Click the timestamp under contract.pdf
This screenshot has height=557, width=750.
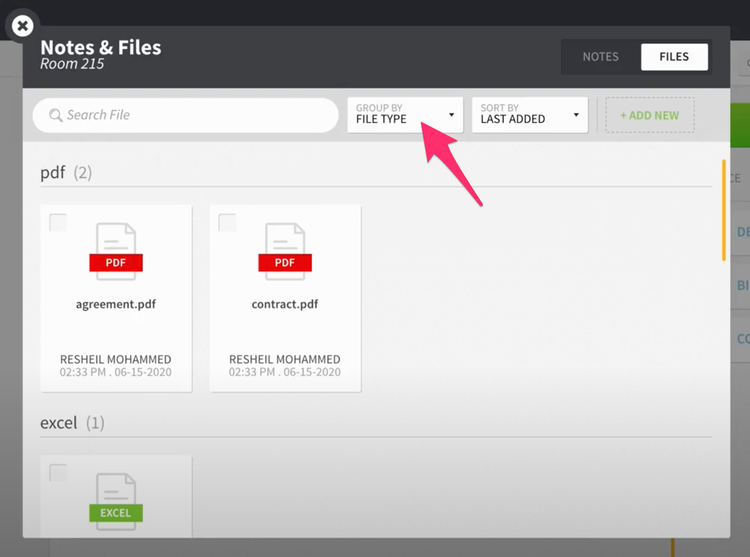click(285, 372)
